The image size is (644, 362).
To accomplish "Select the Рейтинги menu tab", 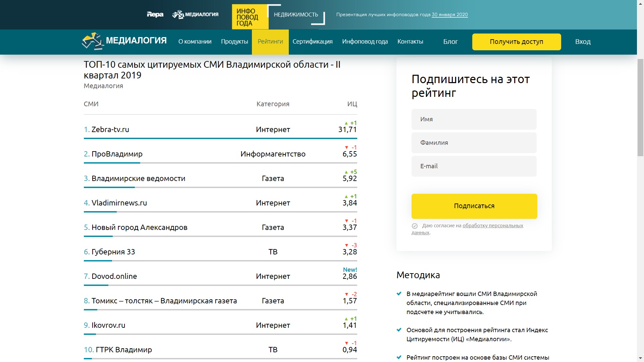I will [x=270, y=42].
